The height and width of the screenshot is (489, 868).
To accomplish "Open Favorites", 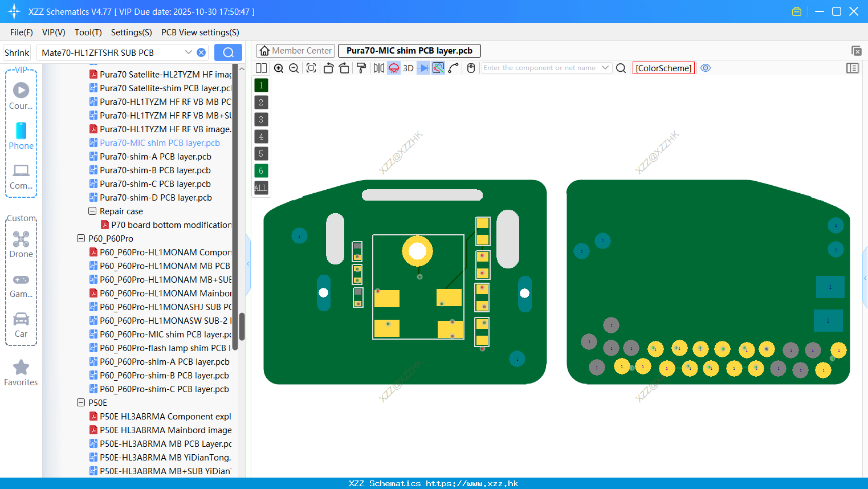I will pos(21,373).
